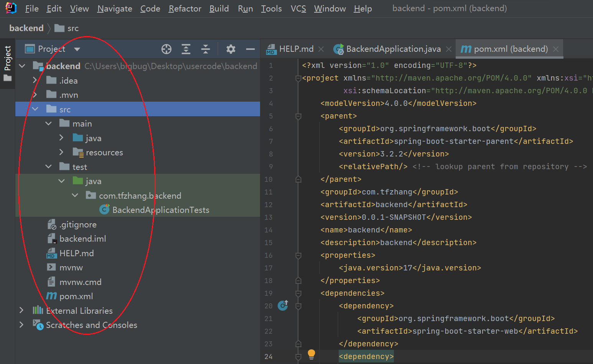593x364 pixels.
Task: Close the BackendApplication.java tab
Action: 448,49
